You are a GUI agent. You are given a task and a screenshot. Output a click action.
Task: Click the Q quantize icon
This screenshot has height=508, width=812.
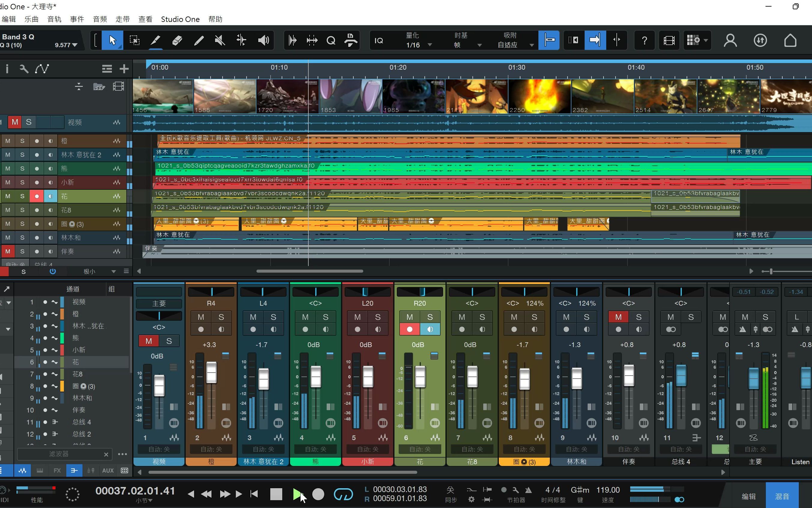pos(331,41)
